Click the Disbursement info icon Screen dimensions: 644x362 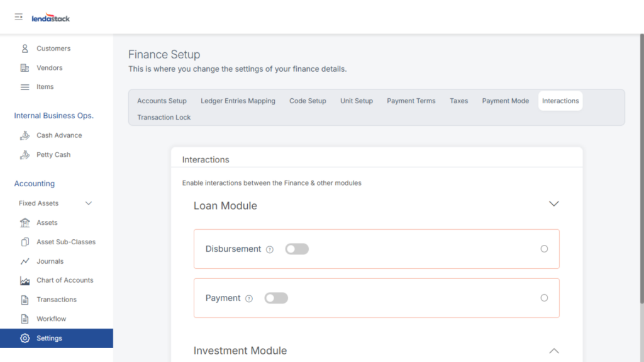click(270, 249)
